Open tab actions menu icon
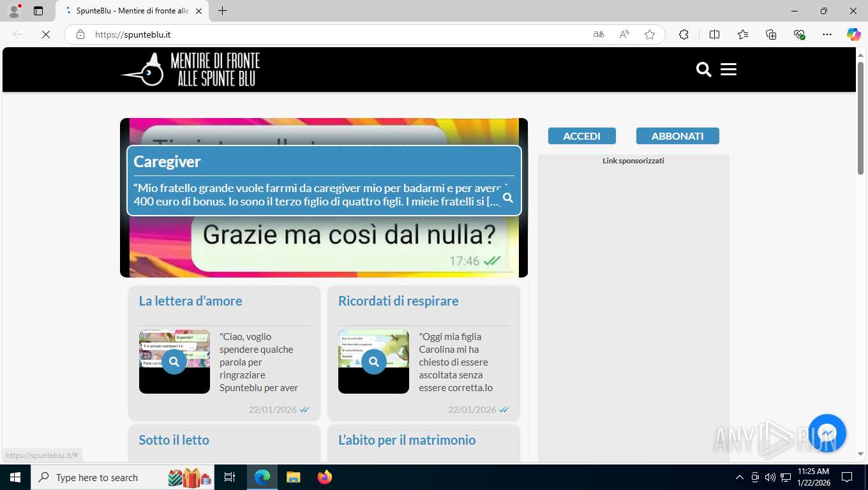 pyautogui.click(x=38, y=11)
